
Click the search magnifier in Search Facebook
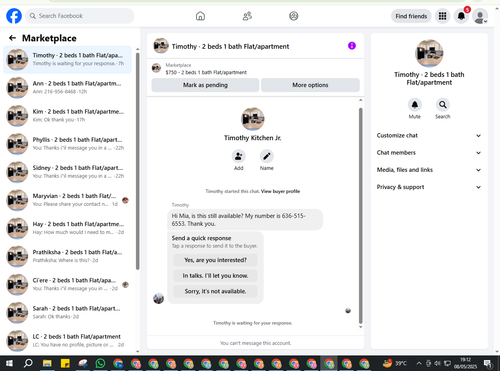pos(33,16)
